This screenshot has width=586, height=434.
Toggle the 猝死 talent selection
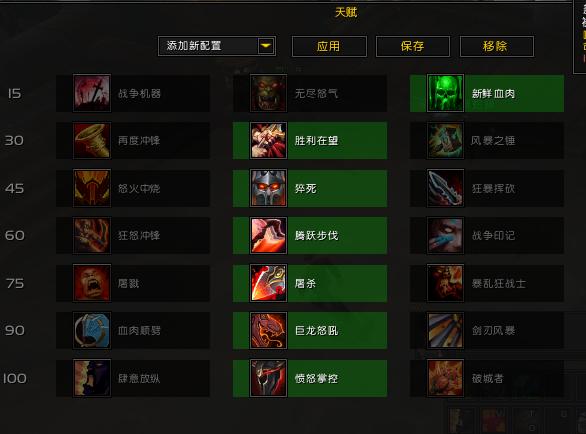click(x=310, y=188)
